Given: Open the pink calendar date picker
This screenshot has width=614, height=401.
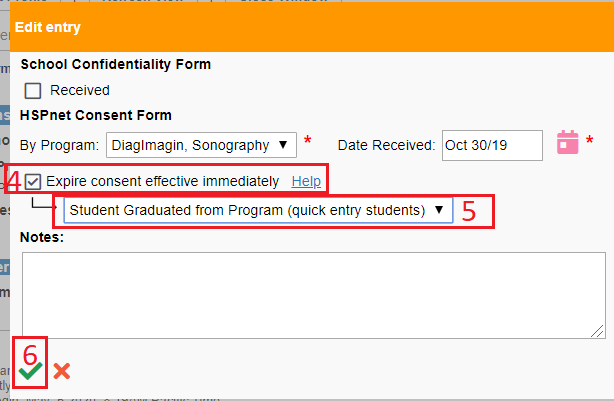Looking at the screenshot, I should pos(567,142).
